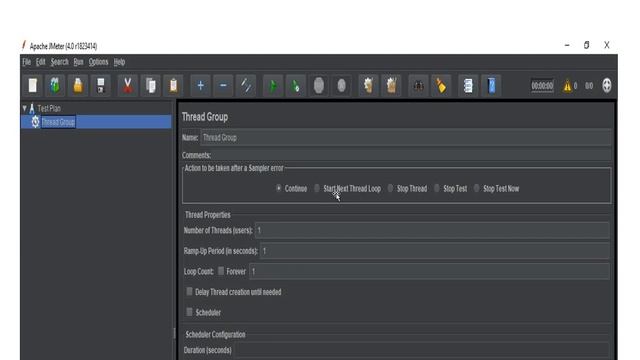Click the Thread Group panel heading

[205, 117]
